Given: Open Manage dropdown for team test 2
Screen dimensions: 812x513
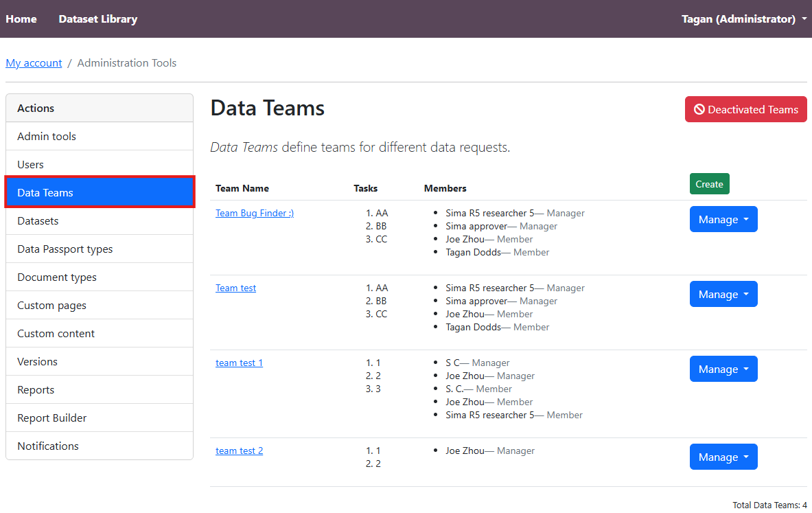Looking at the screenshot, I should (x=723, y=457).
